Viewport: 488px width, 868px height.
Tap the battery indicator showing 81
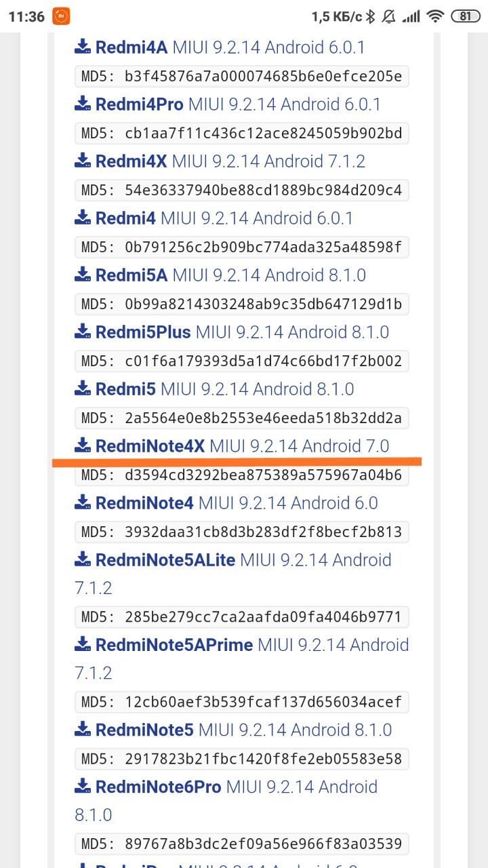[466, 16]
